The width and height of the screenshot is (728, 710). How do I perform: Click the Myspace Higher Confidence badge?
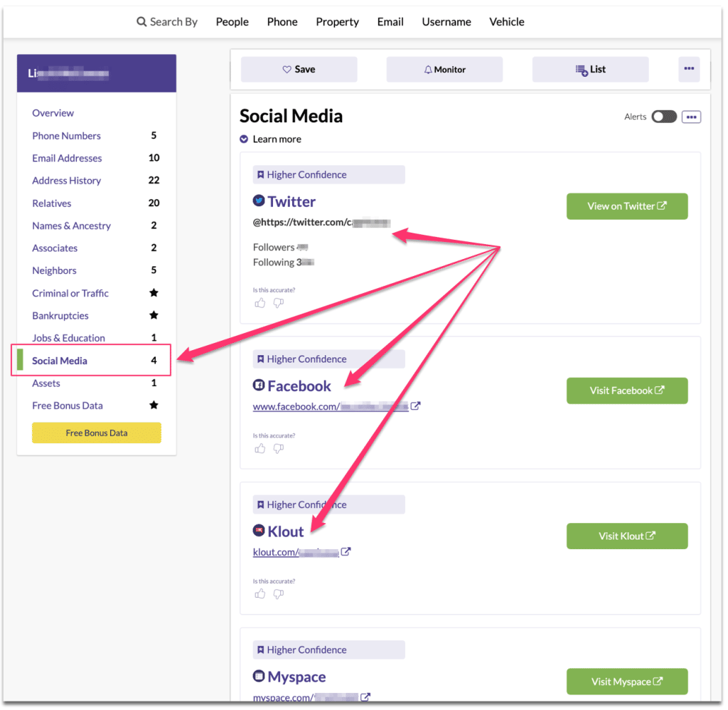pos(328,650)
